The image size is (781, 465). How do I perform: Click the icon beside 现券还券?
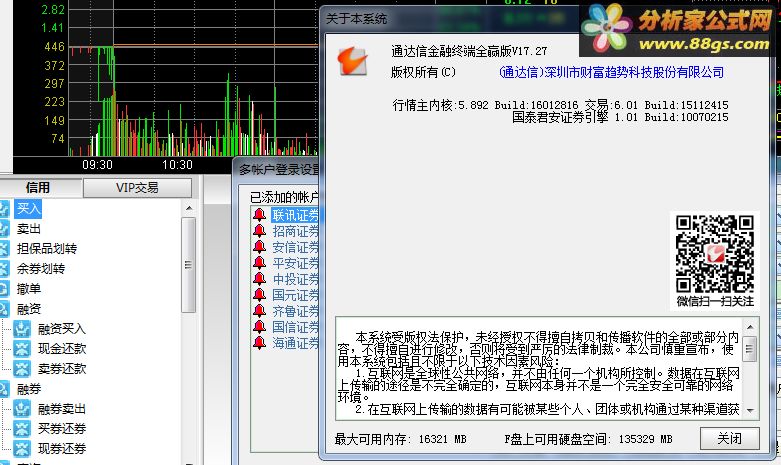click(x=22, y=449)
